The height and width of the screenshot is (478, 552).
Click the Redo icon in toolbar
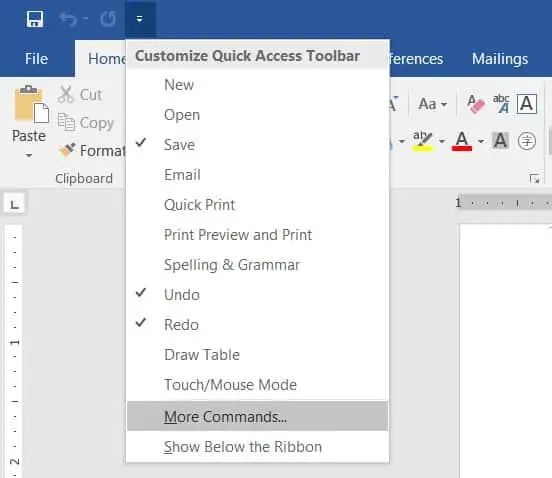pyautogui.click(x=108, y=19)
